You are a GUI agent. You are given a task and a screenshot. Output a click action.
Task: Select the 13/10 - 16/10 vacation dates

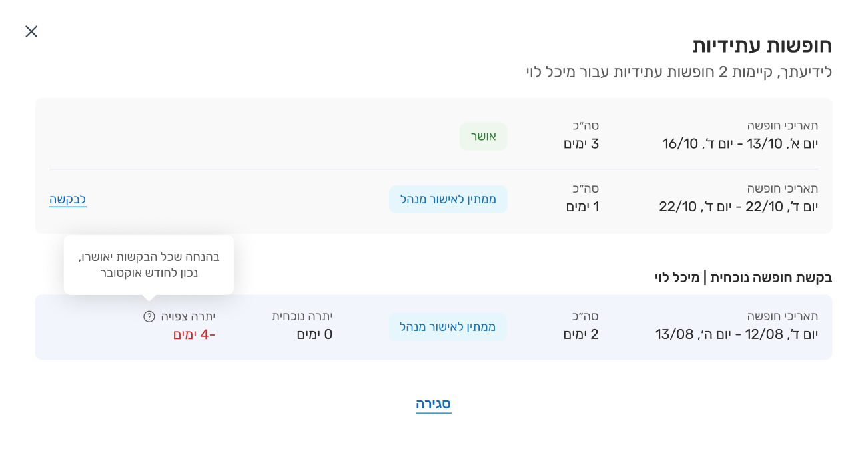[740, 144]
